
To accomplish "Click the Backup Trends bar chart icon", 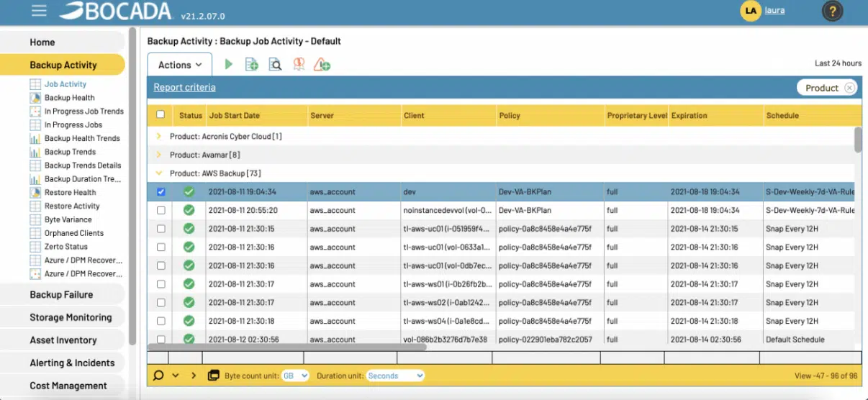I will click(35, 152).
